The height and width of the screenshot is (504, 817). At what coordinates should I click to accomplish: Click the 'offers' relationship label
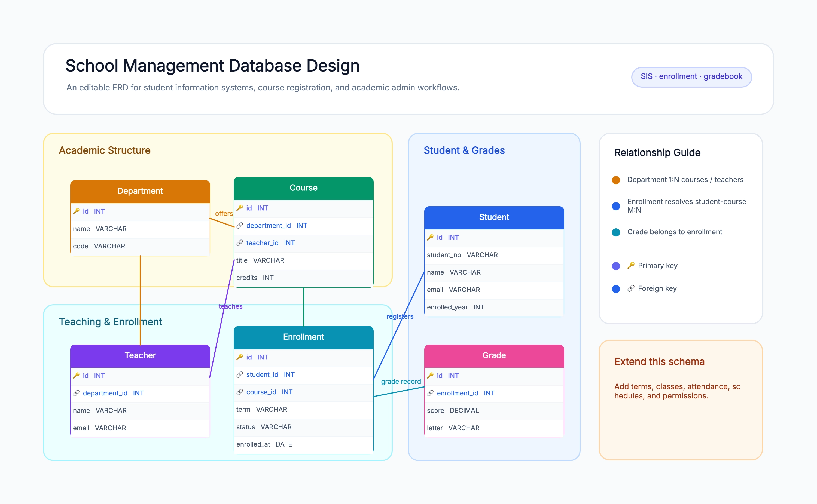coord(224,214)
